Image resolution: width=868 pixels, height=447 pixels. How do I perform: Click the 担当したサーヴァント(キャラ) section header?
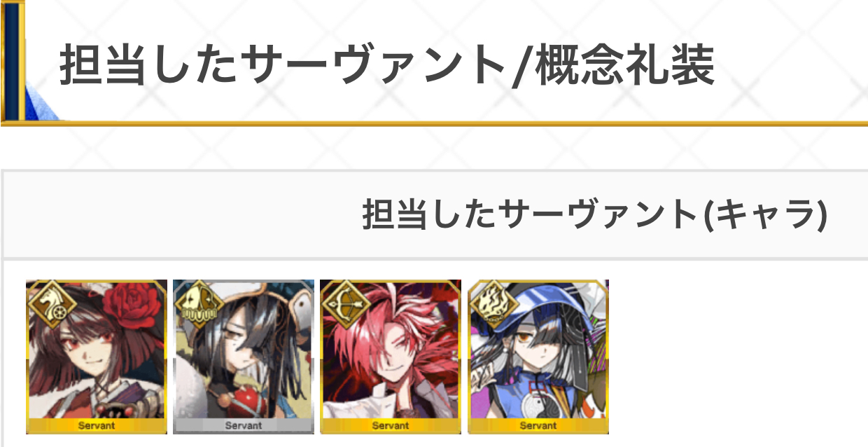595,214
